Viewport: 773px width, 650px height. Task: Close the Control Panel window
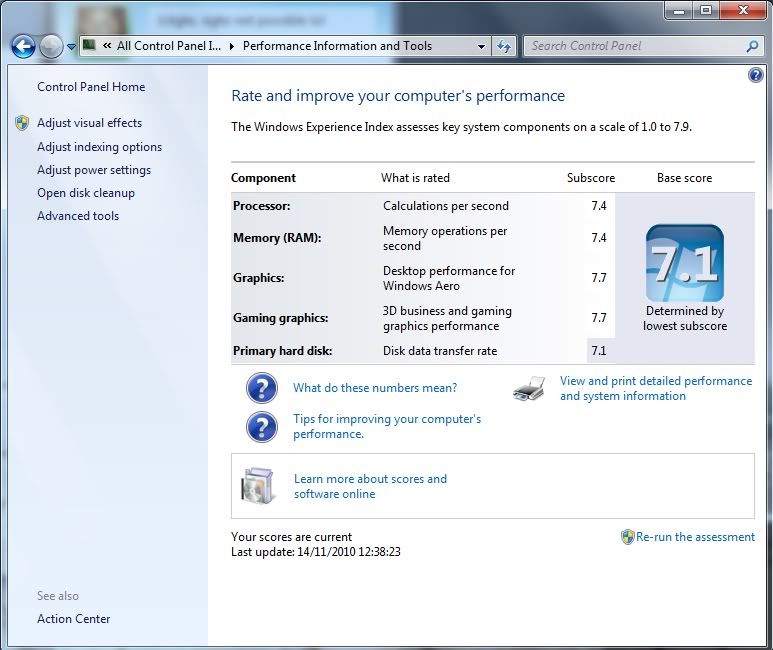[744, 10]
